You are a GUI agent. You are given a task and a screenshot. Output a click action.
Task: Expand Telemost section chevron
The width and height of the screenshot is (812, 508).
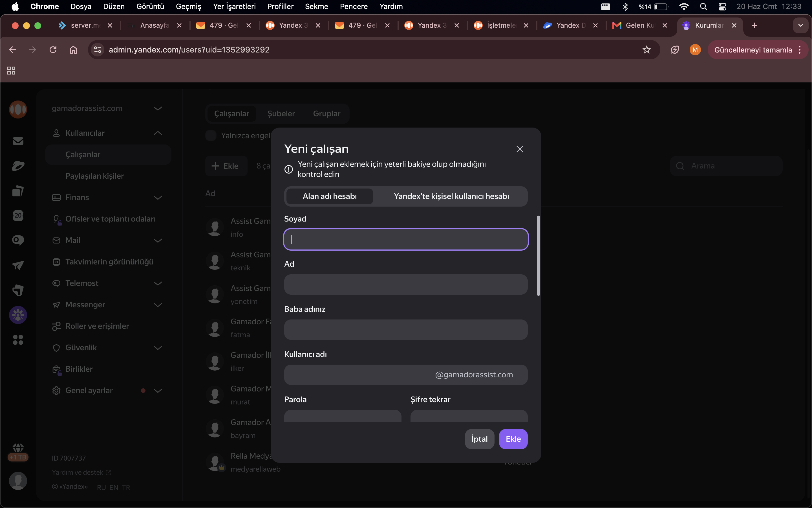158,283
